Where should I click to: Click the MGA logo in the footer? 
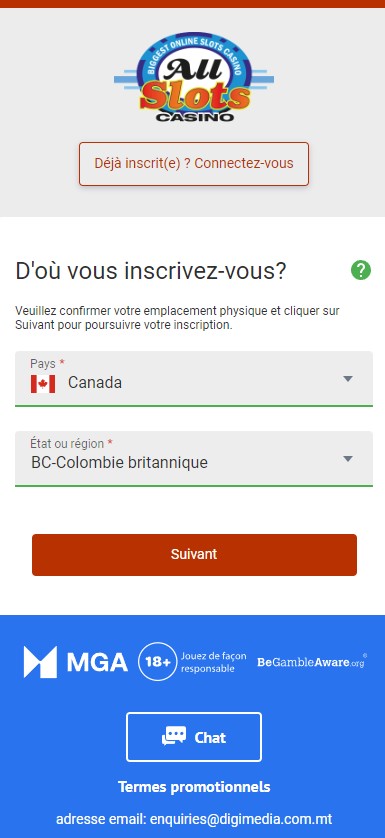[x=75, y=662]
